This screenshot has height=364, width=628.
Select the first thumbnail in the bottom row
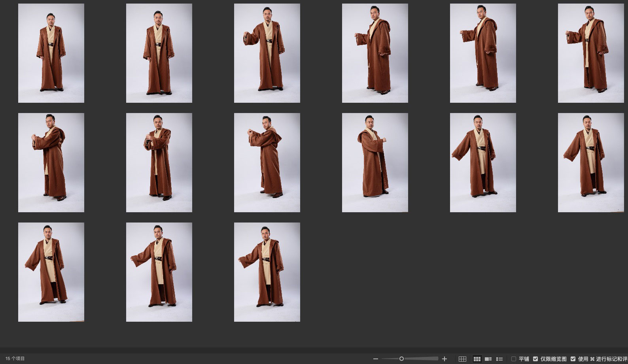(x=51, y=272)
